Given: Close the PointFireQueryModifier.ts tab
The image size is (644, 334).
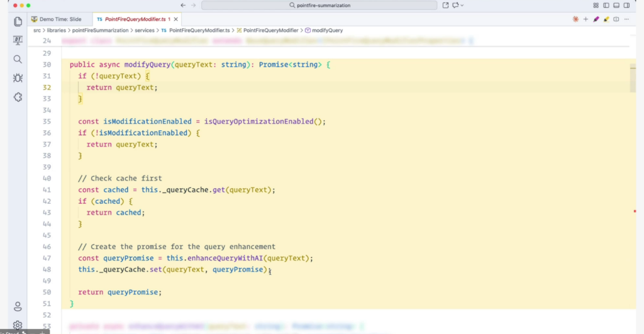Looking at the screenshot, I should click(176, 19).
